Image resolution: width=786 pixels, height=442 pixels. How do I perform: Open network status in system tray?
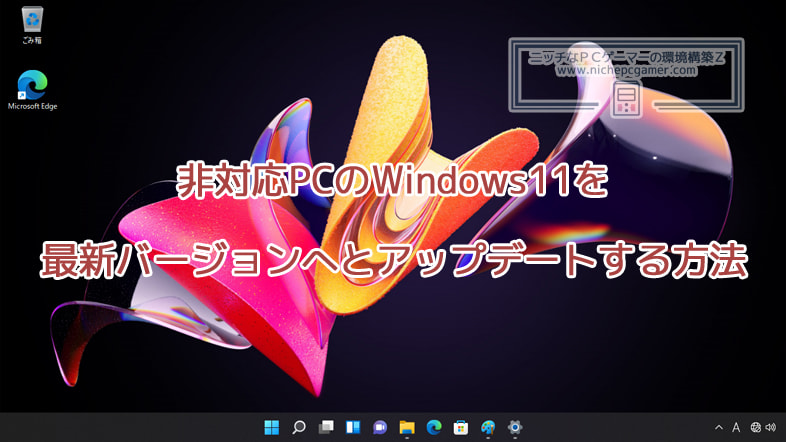(x=755, y=427)
